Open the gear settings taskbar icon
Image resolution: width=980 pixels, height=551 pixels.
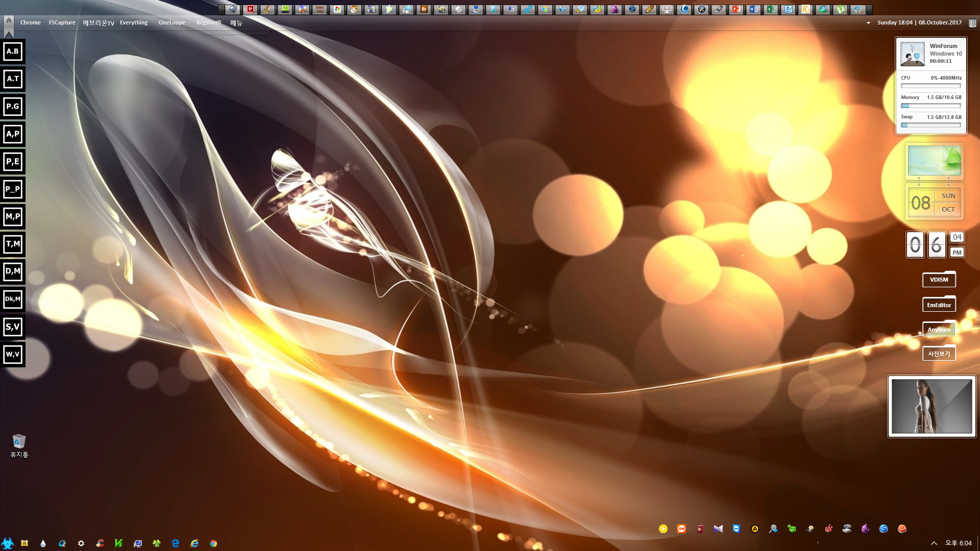point(81,544)
